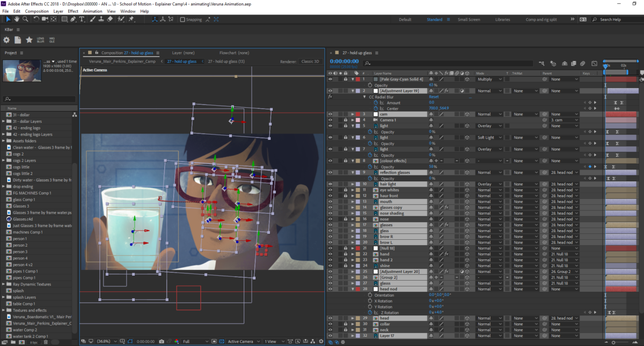
Task: Select the Unified Camera tool
Action: coord(45,19)
